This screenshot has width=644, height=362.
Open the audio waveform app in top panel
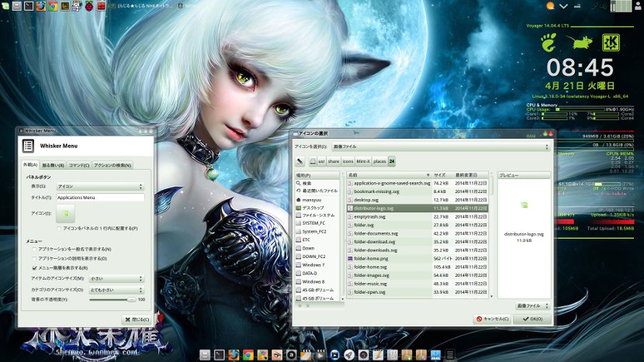click(64, 5)
